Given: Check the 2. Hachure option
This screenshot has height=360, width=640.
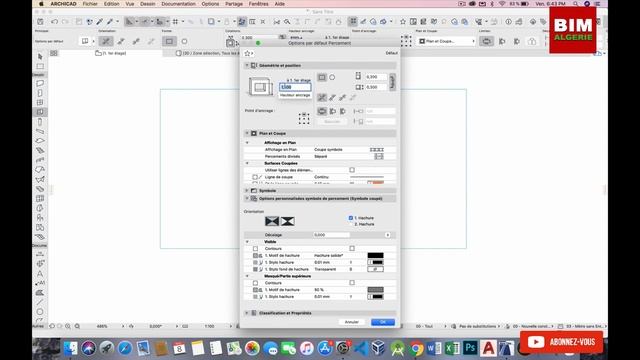Looking at the screenshot, I should [x=351, y=224].
